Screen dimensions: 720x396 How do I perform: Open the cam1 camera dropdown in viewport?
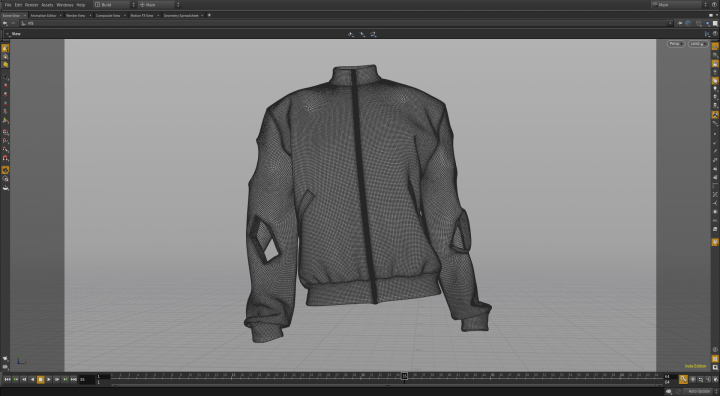point(698,44)
